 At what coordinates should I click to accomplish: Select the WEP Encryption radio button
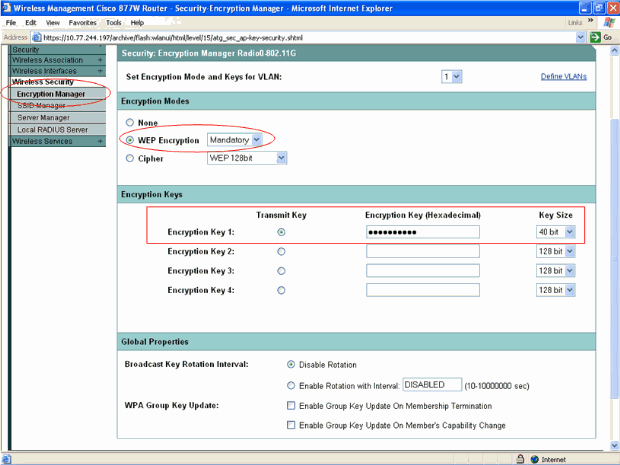[130, 140]
